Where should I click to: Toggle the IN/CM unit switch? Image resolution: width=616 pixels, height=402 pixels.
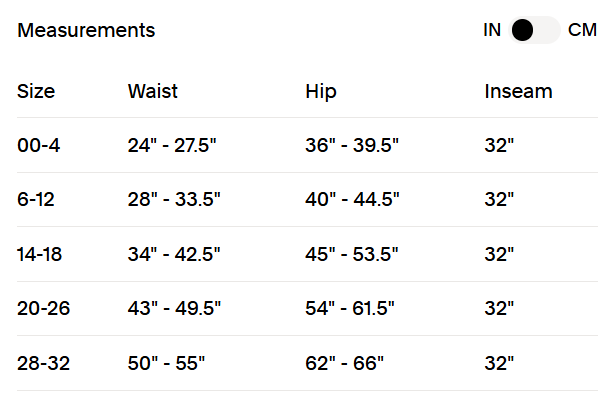534,30
